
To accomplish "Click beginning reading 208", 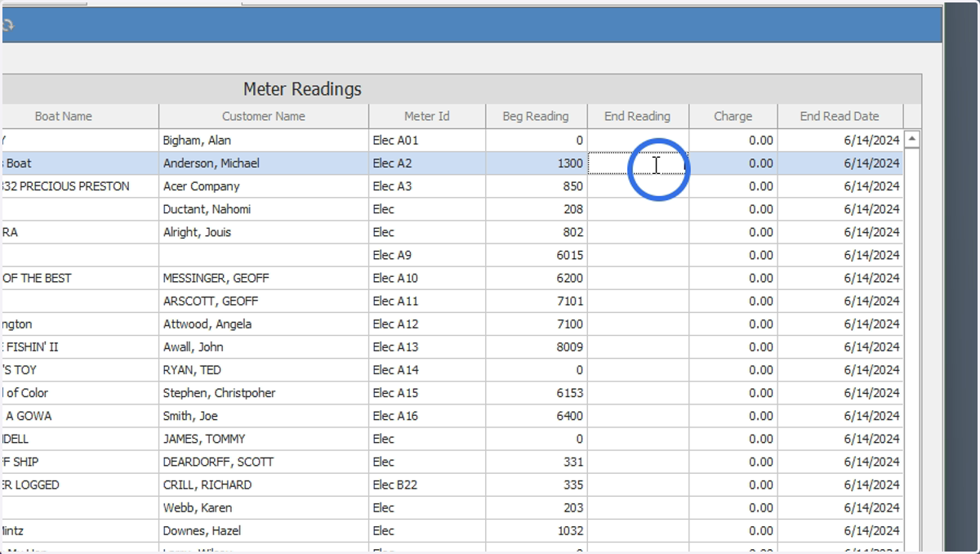I will [x=573, y=209].
